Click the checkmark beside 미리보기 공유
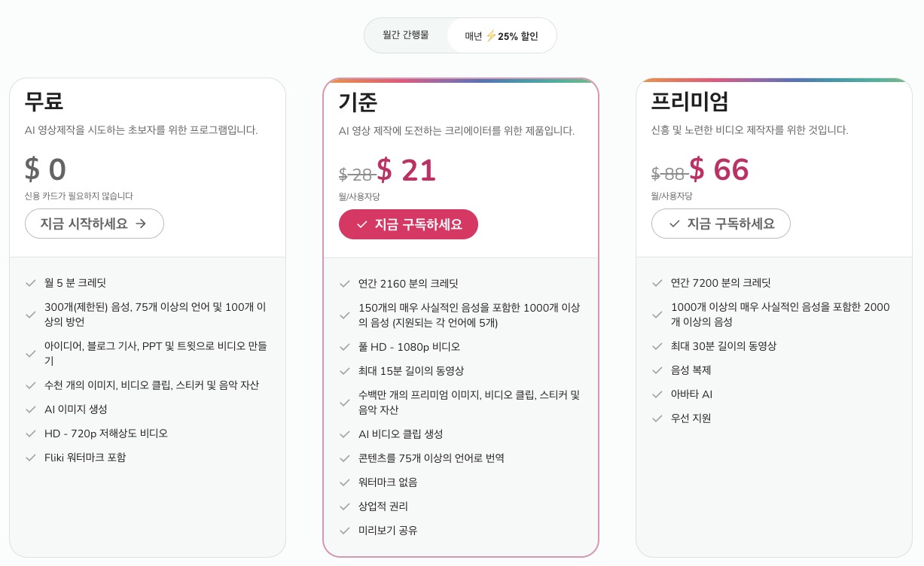924x566 pixels. [x=344, y=531]
